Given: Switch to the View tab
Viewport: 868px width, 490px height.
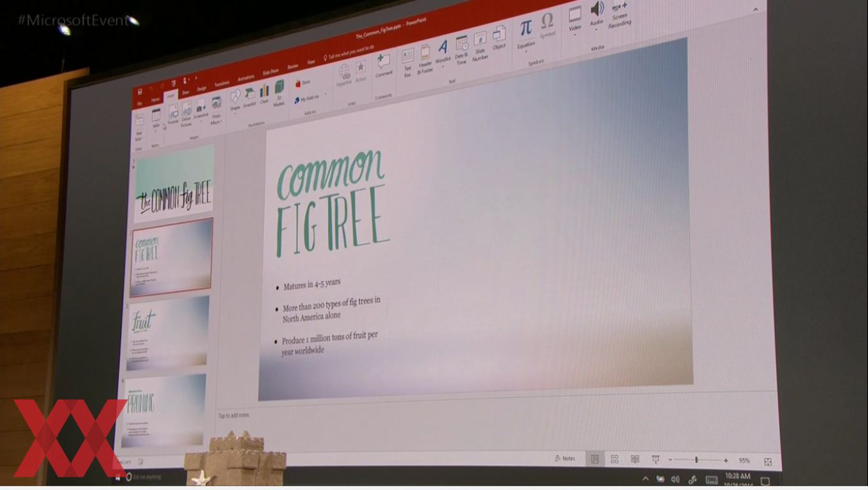Looking at the screenshot, I should pyautogui.click(x=311, y=62).
